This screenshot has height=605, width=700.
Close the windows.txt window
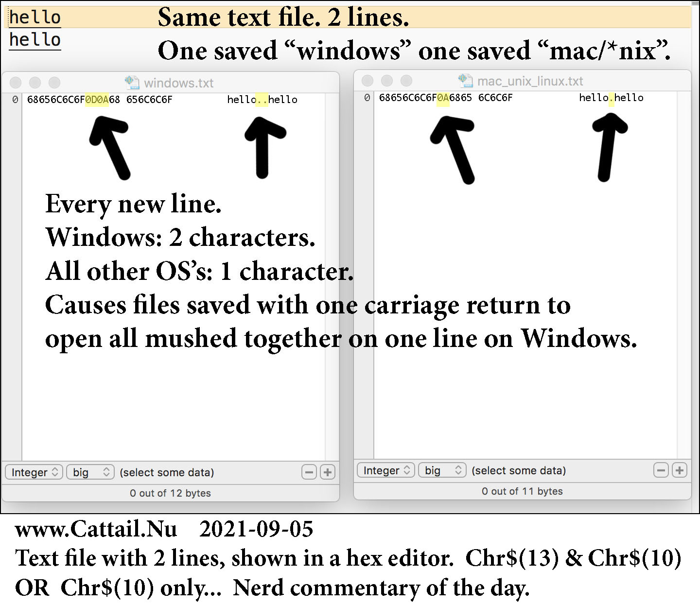[16, 83]
